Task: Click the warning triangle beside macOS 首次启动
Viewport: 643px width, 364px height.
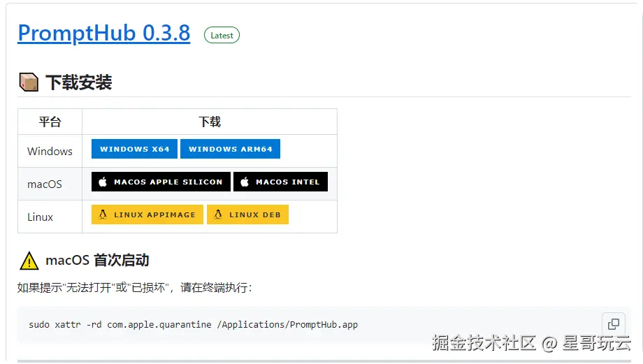Action: click(x=29, y=261)
